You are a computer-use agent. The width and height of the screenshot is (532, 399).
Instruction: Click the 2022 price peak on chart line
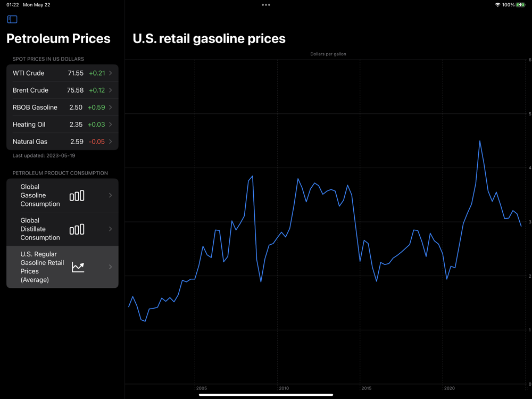click(x=479, y=141)
